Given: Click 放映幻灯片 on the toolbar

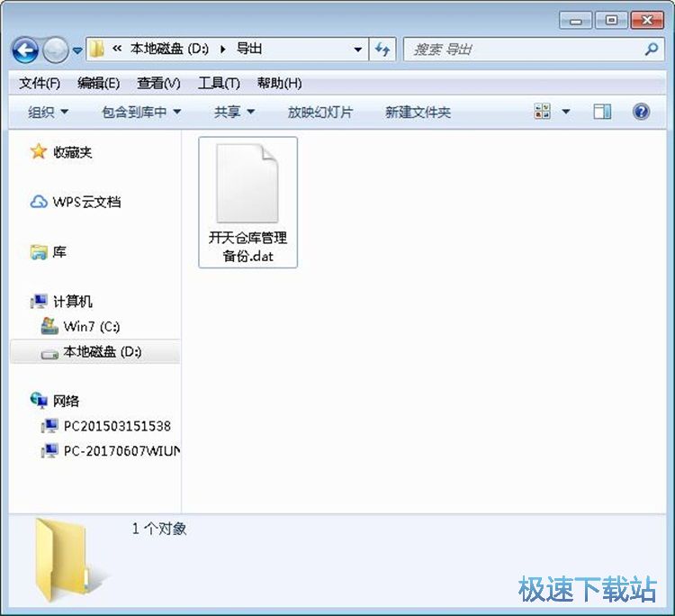Looking at the screenshot, I should pyautogui.click(x=320, y=113).
